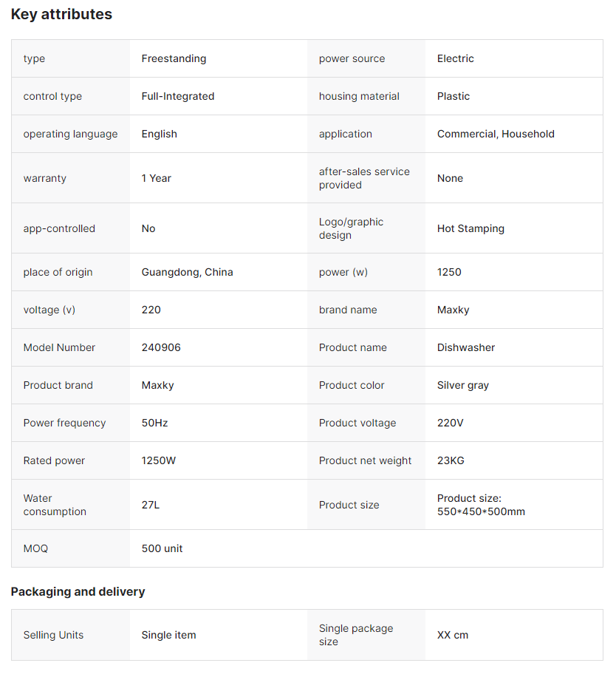Click the brand name Maxky value
Viewport: 616px width, 677px height.
click(x=453, y=310)
